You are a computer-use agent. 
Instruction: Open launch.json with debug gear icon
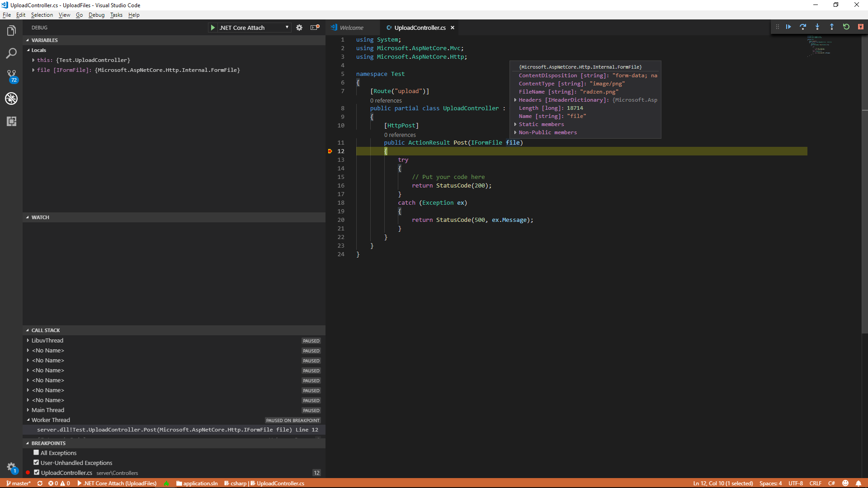tap(299, 28)
